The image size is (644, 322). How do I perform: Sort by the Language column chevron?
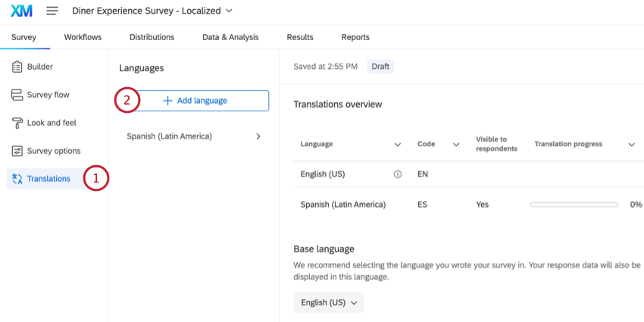click(x=398, y=144)
